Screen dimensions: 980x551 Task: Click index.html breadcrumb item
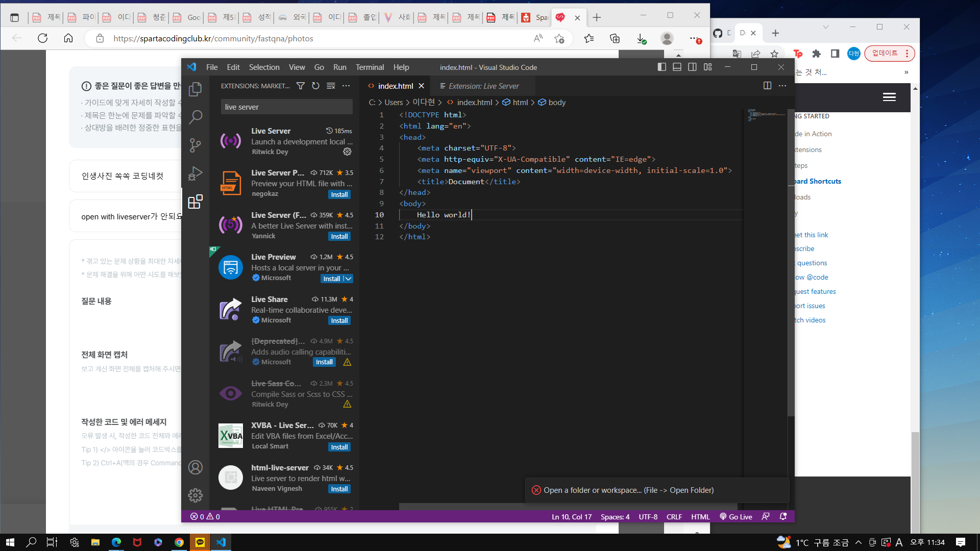point(470,102)
